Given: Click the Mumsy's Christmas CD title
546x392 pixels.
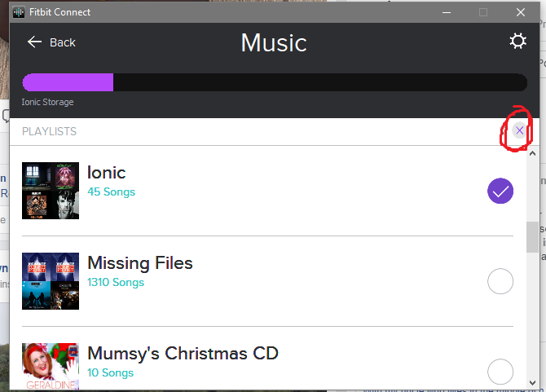Looking at the screenshot, I should click(x=183, y=354).
